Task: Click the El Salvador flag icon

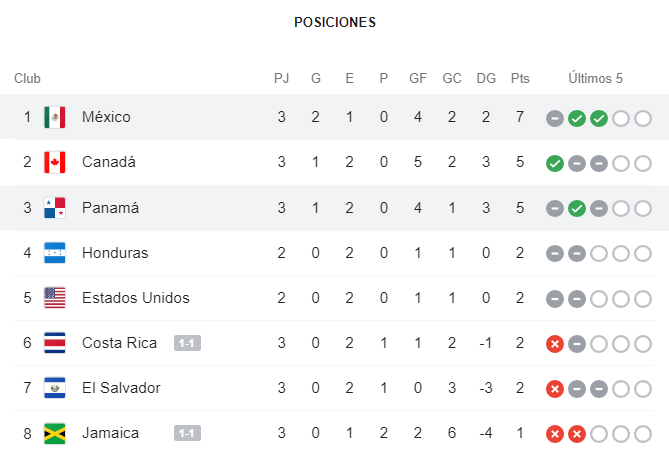Action: pyautogui.click(x=55, y=388)
